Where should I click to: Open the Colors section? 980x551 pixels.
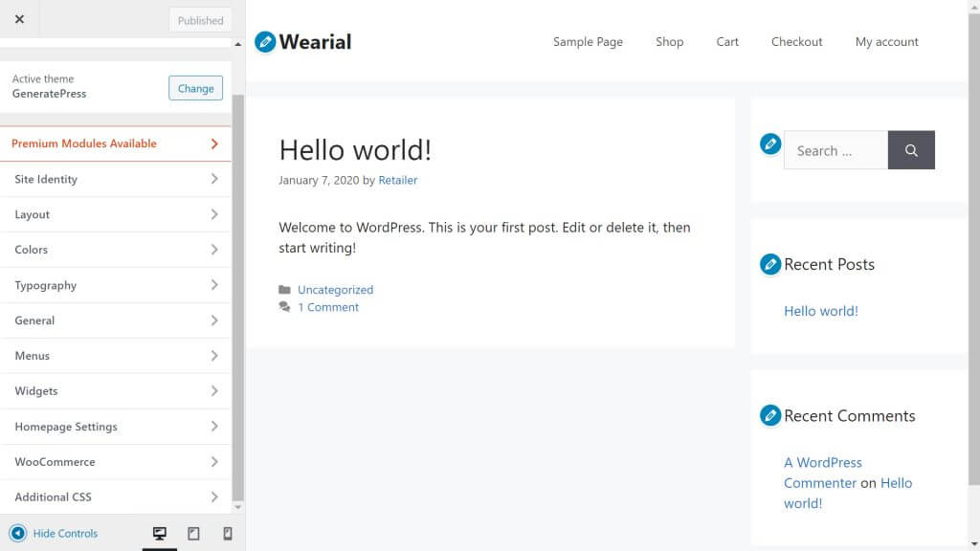click(116, 250)
